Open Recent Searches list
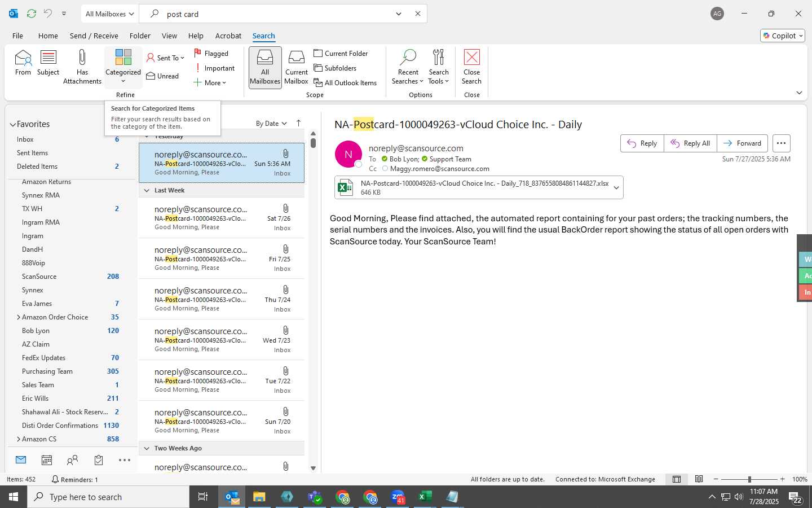 pos(408,67)
